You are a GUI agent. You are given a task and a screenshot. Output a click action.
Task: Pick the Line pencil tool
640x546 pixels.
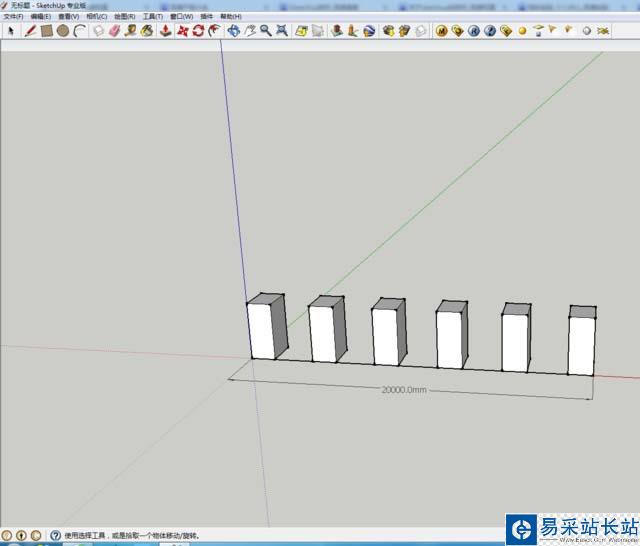pos(30,31)
